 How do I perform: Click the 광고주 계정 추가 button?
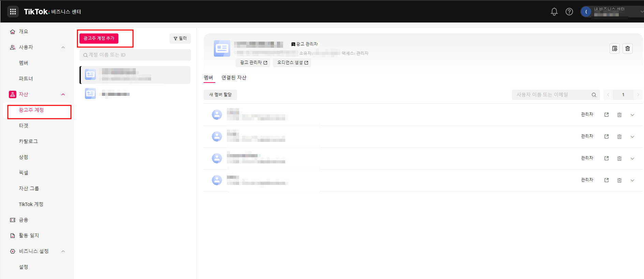click(99, 39)
